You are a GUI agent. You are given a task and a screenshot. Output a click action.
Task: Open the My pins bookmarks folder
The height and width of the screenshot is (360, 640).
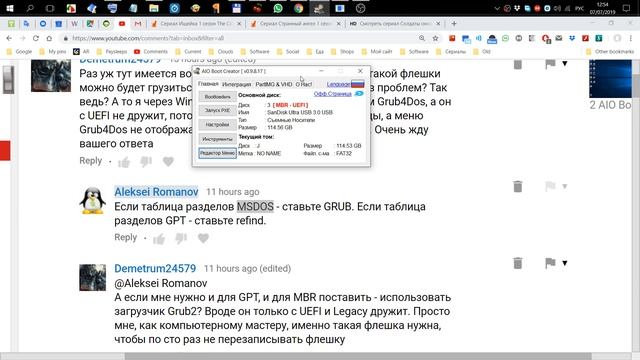53,51
